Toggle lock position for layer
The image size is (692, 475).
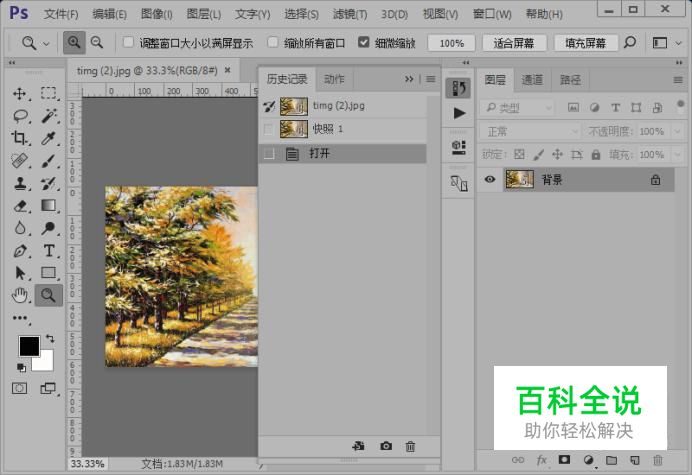(557, 154)
